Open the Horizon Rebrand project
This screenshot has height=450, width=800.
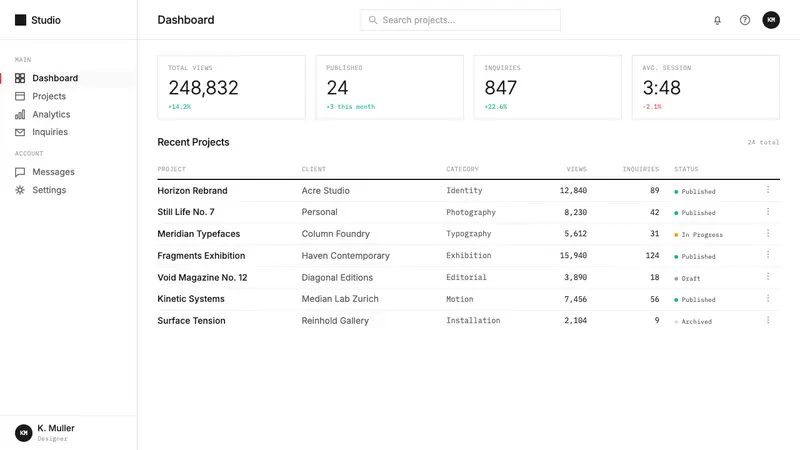(192, 190)
